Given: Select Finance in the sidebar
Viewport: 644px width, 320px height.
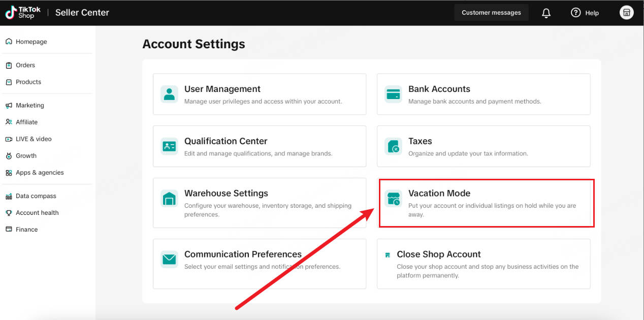Looking at the screenshot, I should coord(26,230).
